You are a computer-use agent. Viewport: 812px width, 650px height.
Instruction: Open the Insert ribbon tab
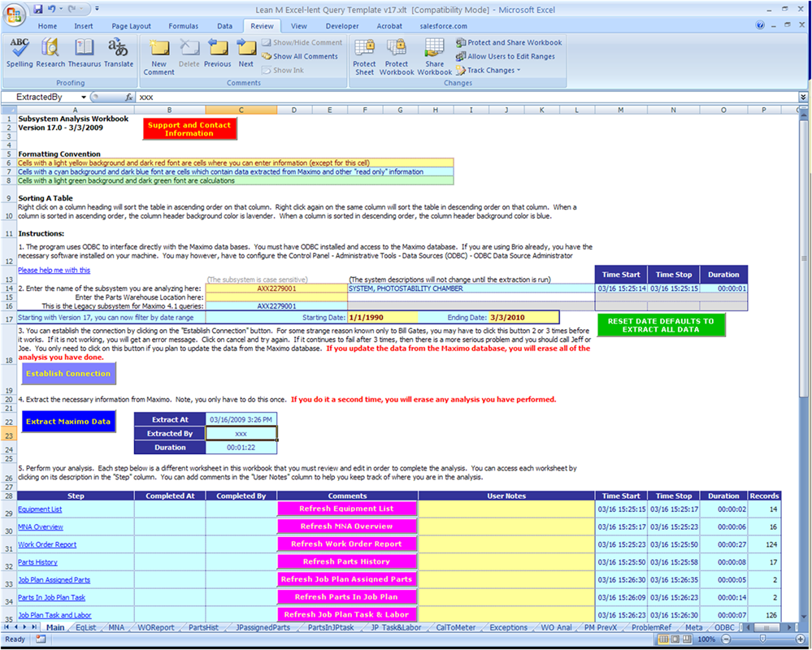click(x=84, y=26)
